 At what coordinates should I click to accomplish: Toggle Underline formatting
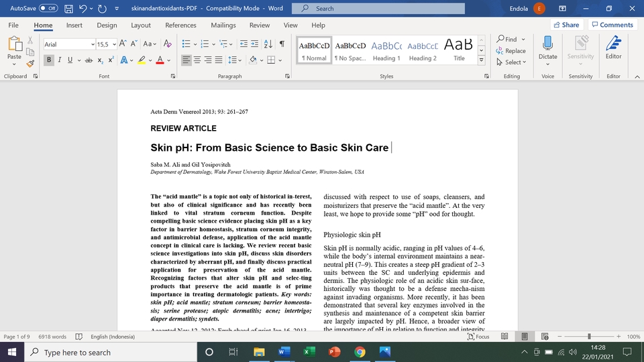pyautogui.click(x=70, y=60)
